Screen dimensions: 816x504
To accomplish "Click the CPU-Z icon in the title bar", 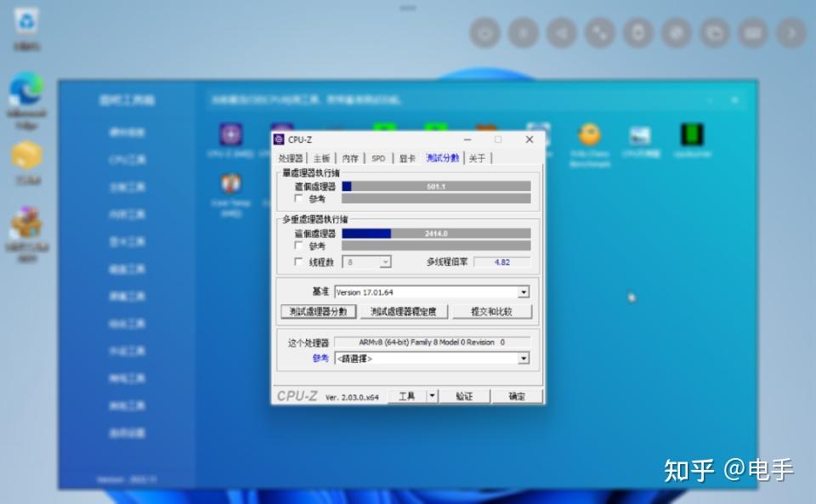I will (280, 139).
